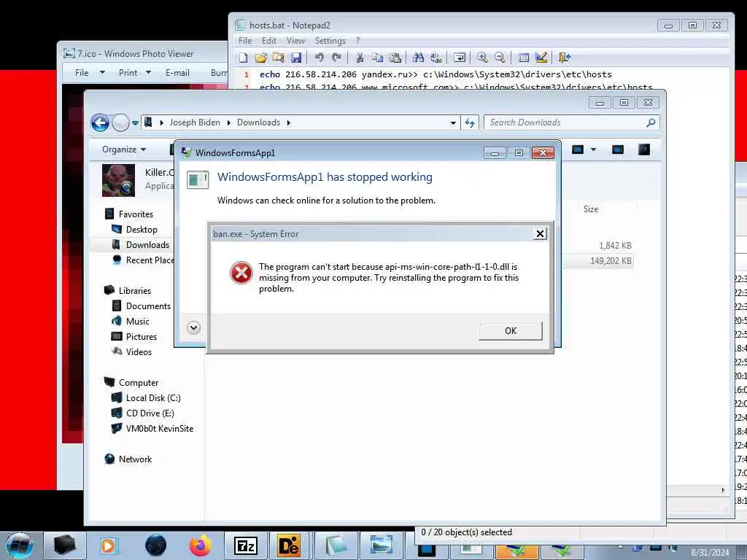The height and width of the screenshot is (560, 747).
Task: Click Select Scheme icon in Notepad2
Action: 524,58
